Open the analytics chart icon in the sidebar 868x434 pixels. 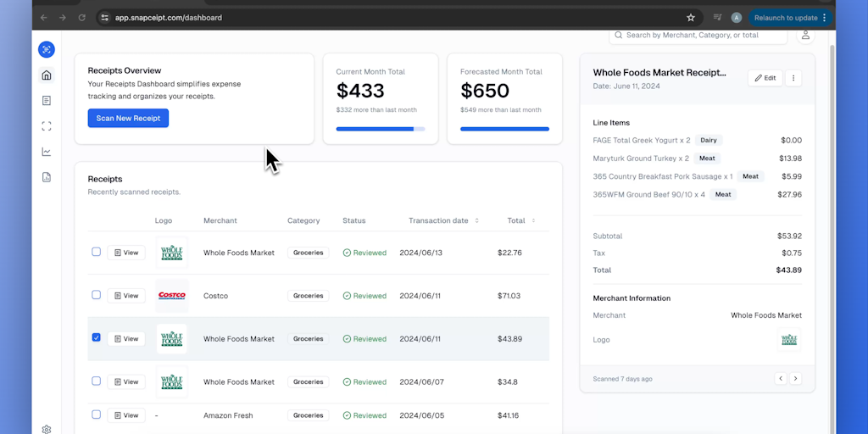(47, 152)
